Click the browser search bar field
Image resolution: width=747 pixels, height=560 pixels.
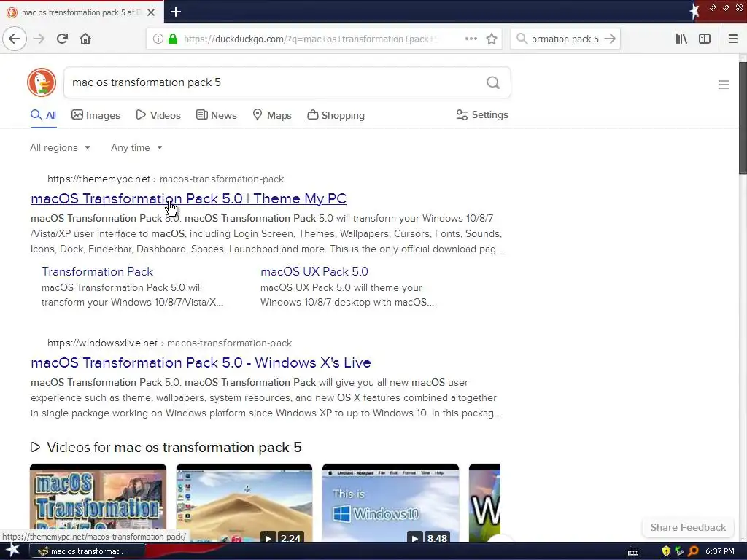[565, 39]
